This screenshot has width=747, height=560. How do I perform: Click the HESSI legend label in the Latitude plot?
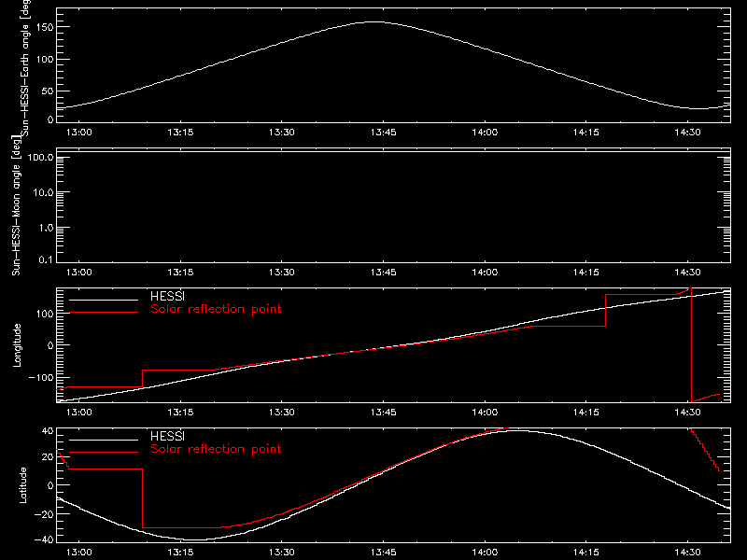pyautogui.click(x=168, y=436)
